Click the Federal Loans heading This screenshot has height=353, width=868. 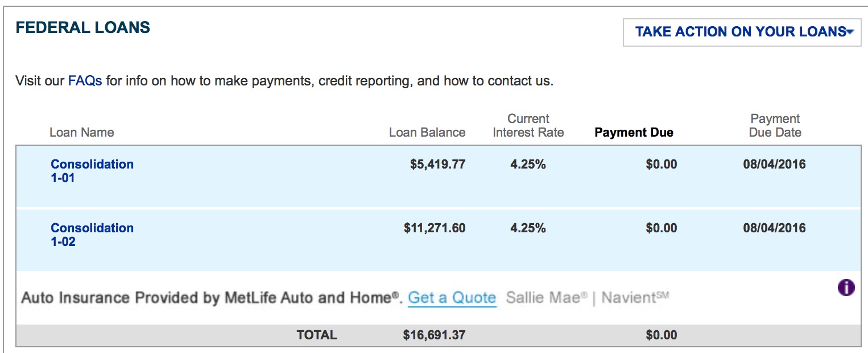tap(82, 27)
